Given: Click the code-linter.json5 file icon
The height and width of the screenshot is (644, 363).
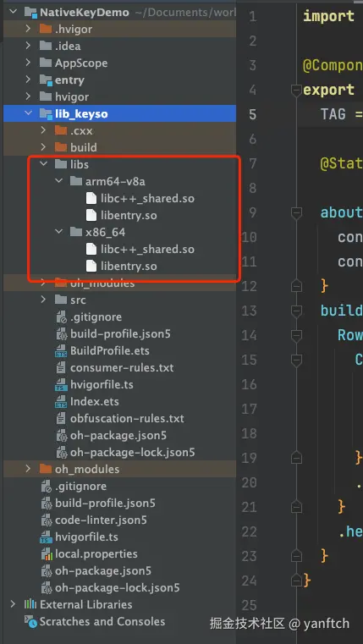Looking at the screenshot, I should click(x=46, y=520).
